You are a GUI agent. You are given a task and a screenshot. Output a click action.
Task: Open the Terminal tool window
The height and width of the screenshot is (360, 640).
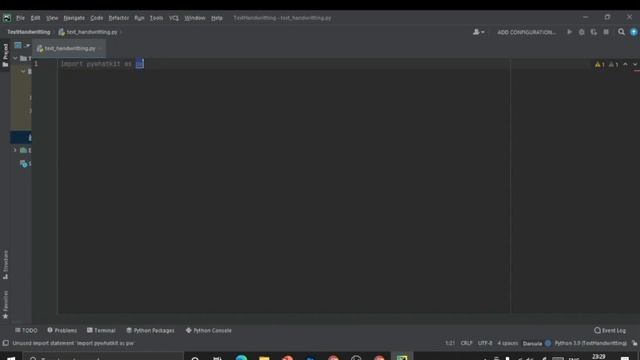(x=101, y=330)
